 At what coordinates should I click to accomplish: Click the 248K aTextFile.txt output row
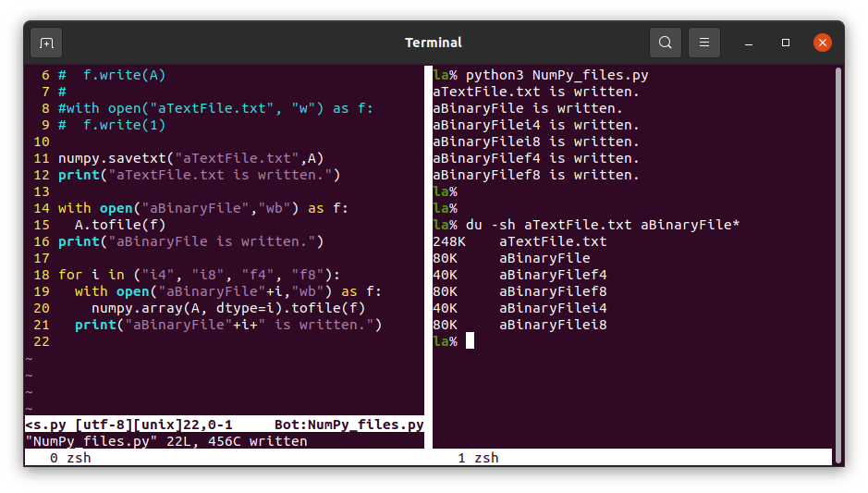pyautogui.click(x=520, y=241)
